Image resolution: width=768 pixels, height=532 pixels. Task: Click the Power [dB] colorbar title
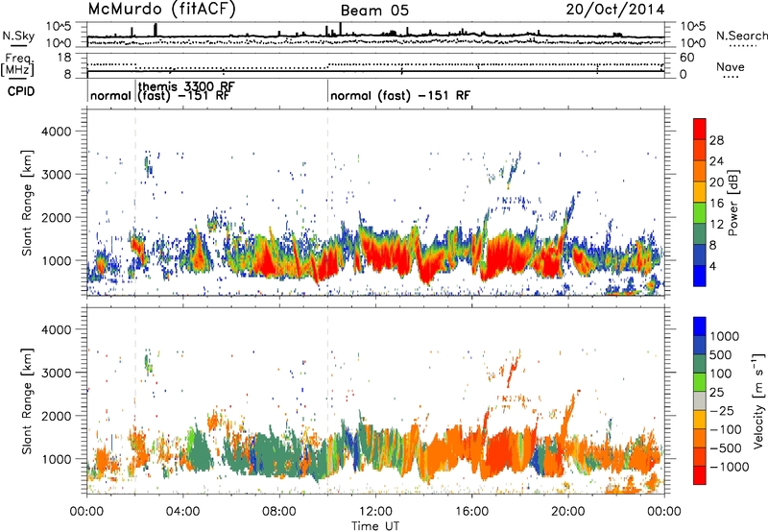733,203
